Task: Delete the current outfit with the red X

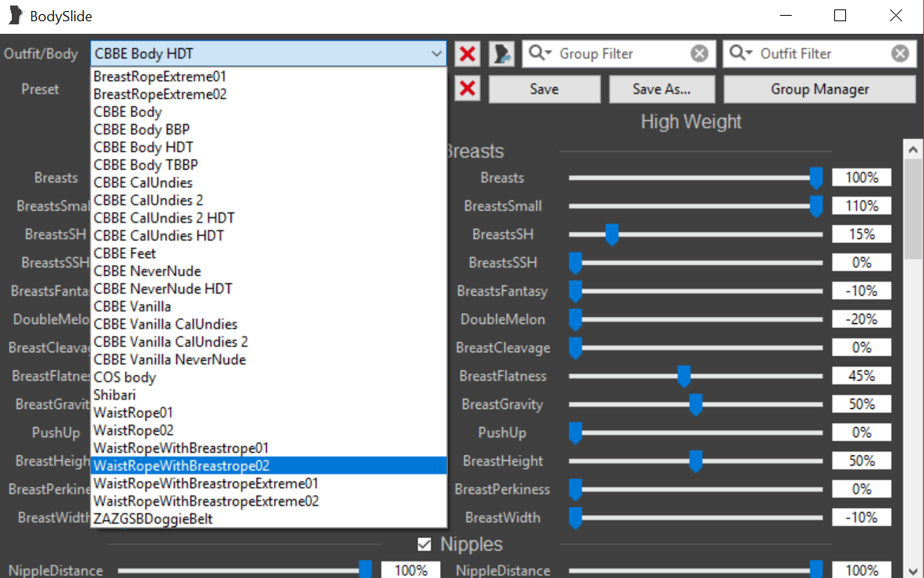Action: 468,53
